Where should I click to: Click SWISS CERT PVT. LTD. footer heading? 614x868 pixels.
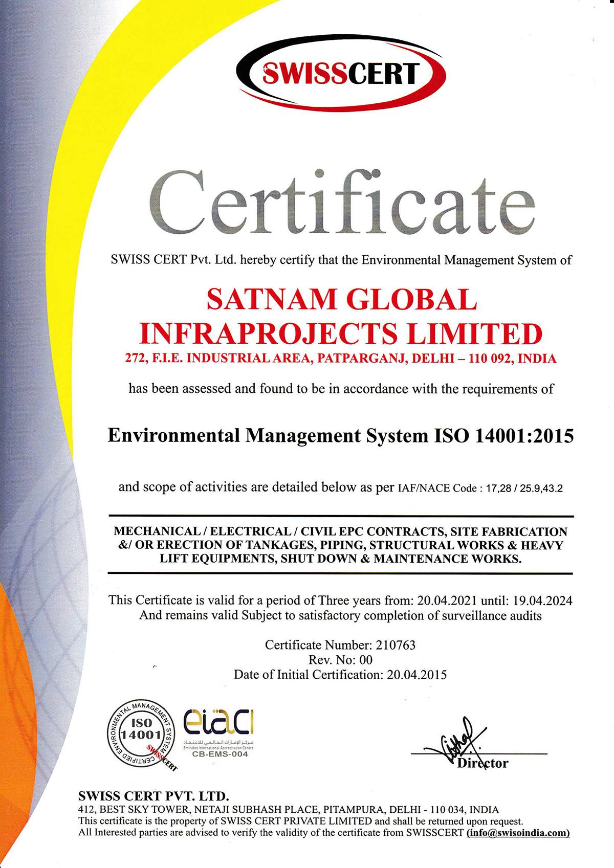tap(153, 796)
